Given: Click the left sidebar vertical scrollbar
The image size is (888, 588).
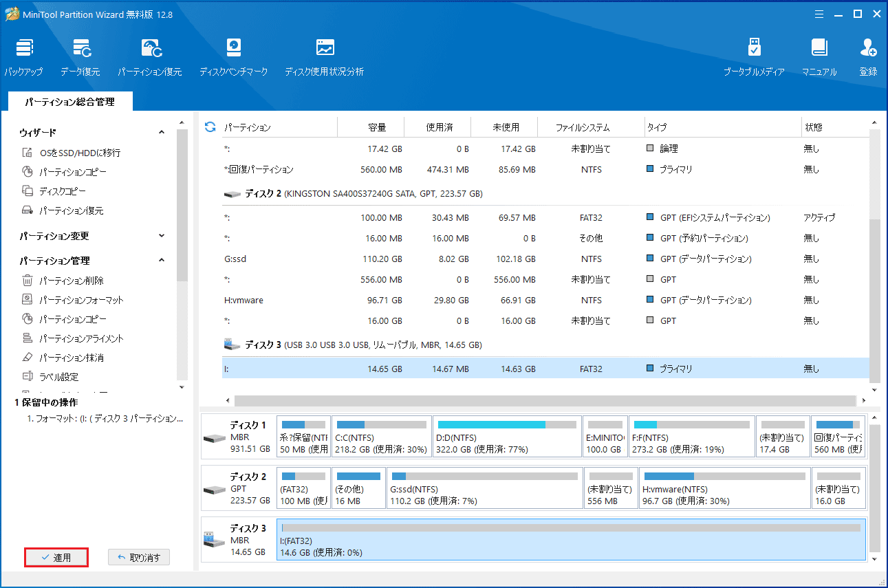Looking at the screenshot, I should [x=182, y=206].
